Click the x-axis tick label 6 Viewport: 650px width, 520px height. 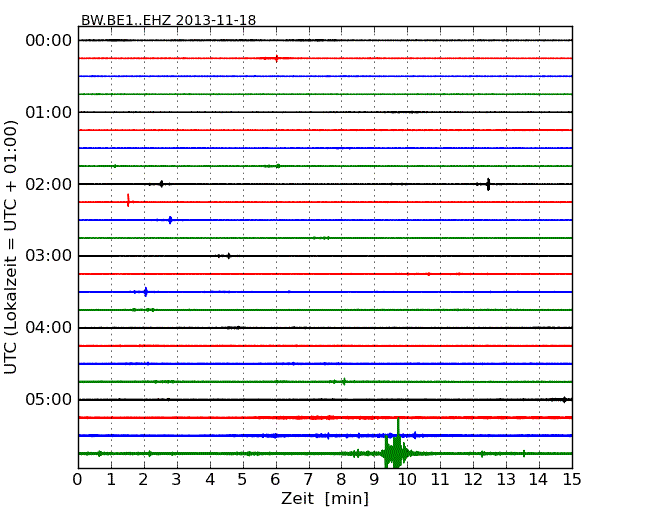tap(276, 480)
